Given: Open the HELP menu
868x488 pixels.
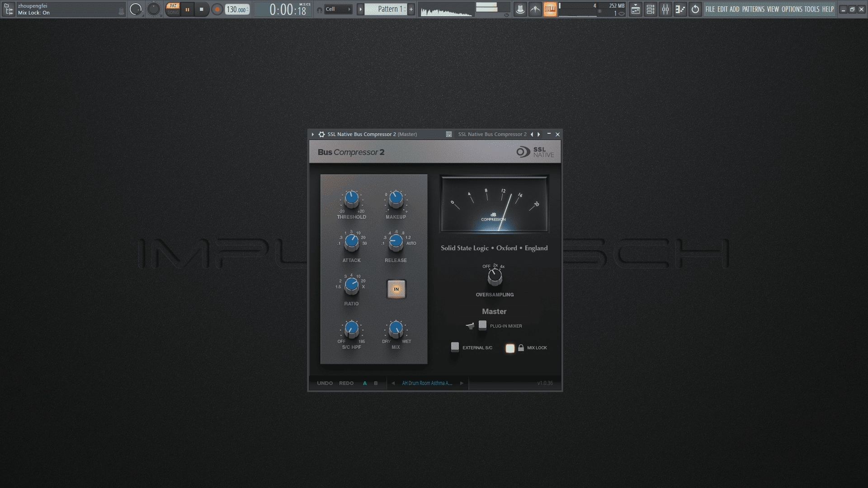Looking at the screenshot, I should pos(828,9).
